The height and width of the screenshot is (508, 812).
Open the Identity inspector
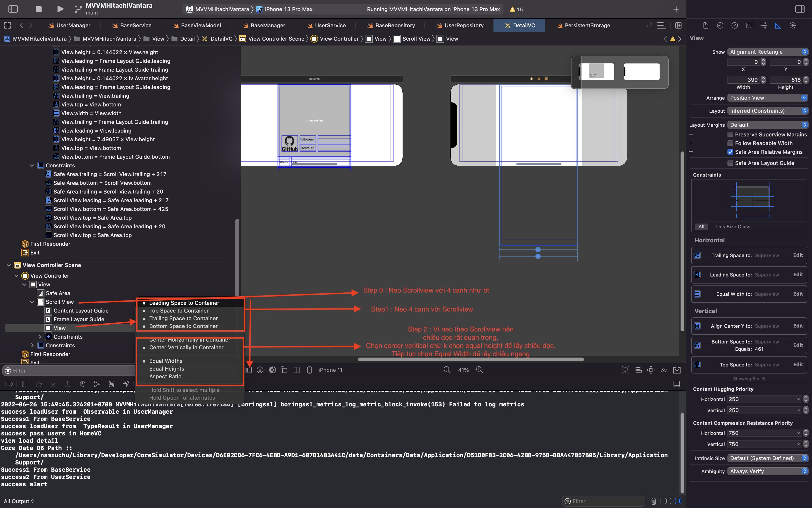pos(749,26)
